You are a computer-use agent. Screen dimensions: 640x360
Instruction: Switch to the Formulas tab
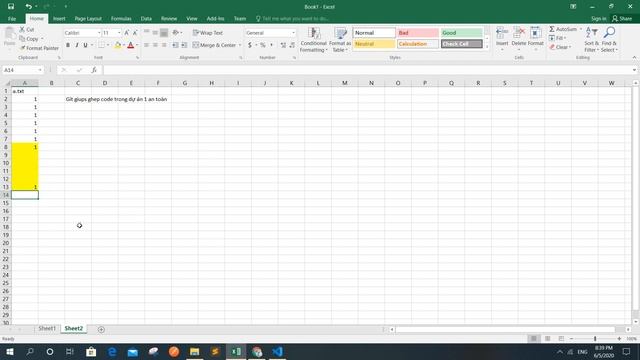(121, 18)
